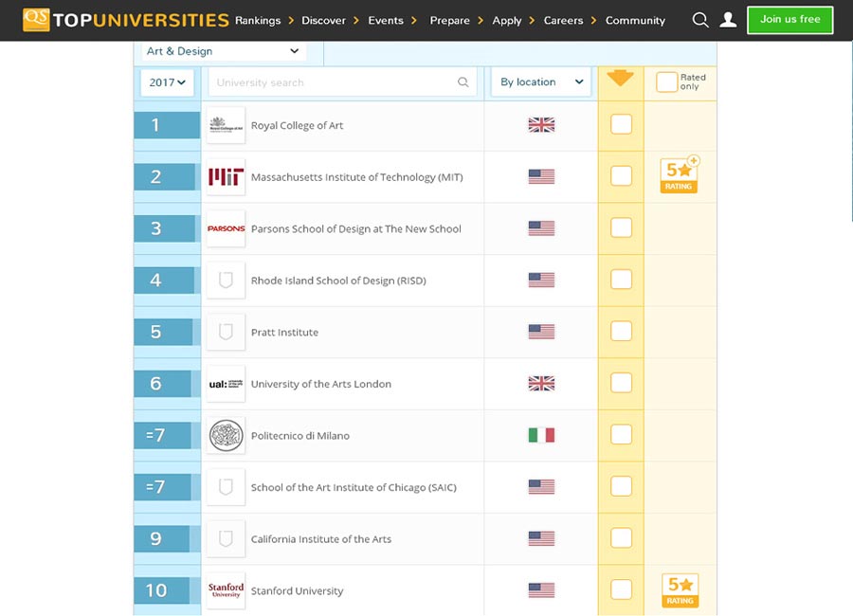Open the Rankings menu
This screenshot has height=616, width=853.
(258, 20)
